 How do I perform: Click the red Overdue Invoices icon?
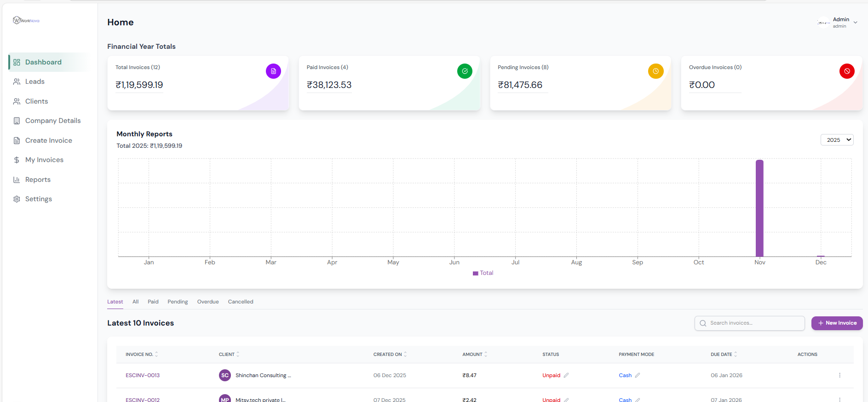pyautogui.click(x=846, y=71)
